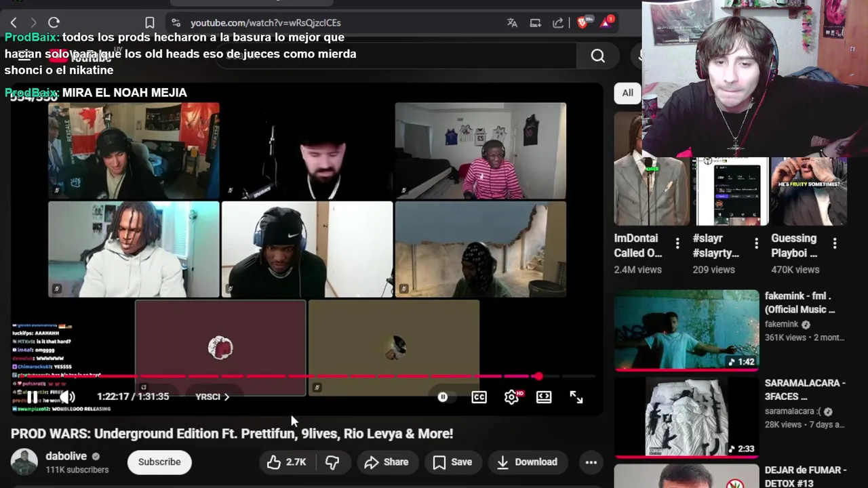Click the video title "PROD WARS: Underground Edition"

click(232, 433)
